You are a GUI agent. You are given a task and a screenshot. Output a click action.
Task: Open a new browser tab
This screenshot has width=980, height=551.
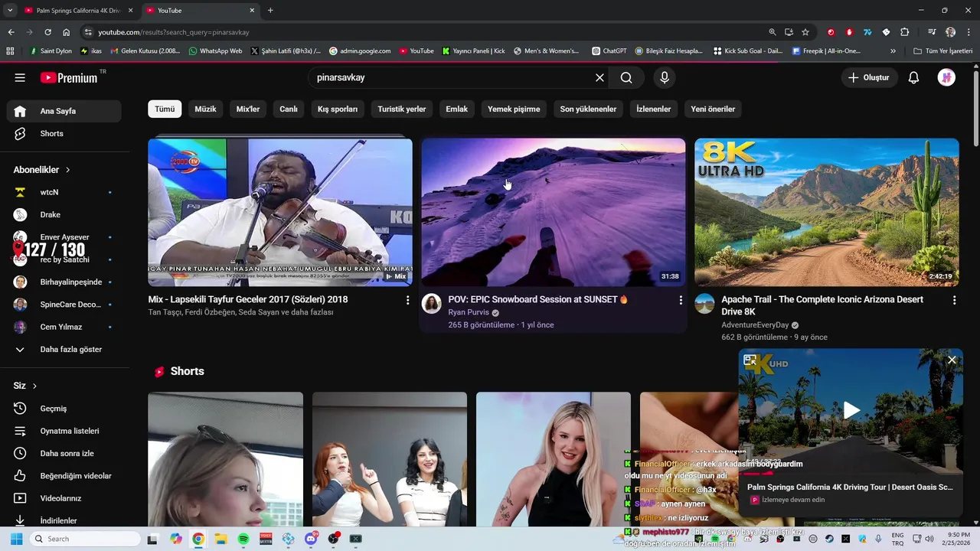coord(270,11)
